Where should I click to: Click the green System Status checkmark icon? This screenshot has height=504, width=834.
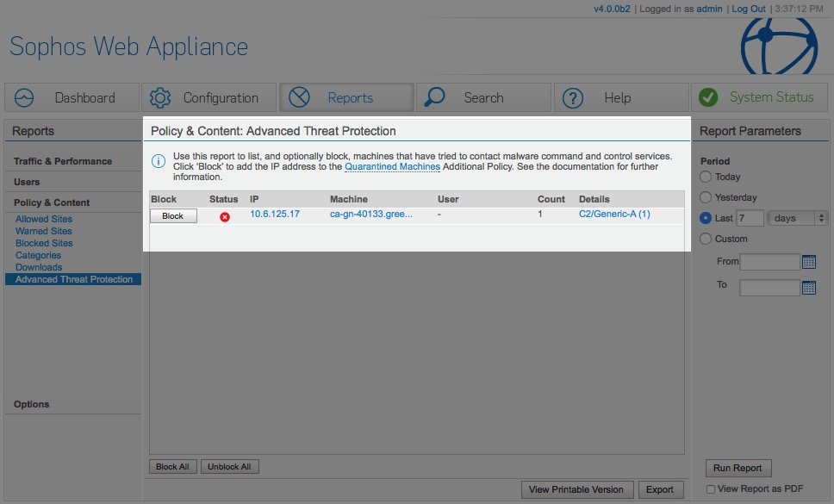click(708, 97)
